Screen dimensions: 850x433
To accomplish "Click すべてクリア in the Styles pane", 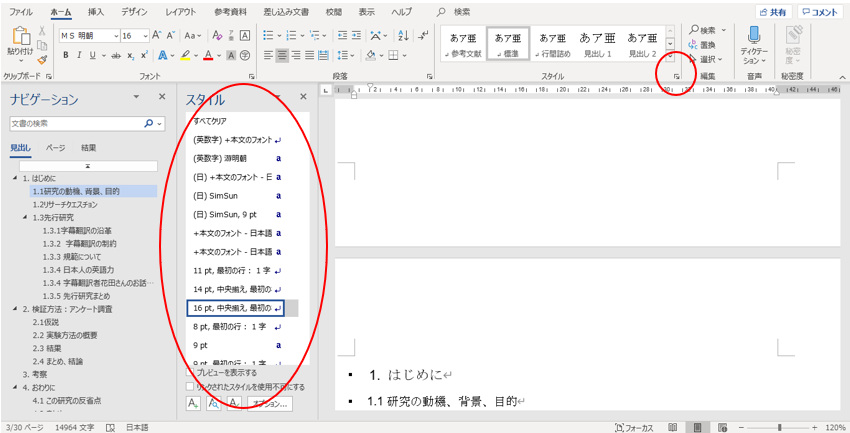I will pos(211,121).
